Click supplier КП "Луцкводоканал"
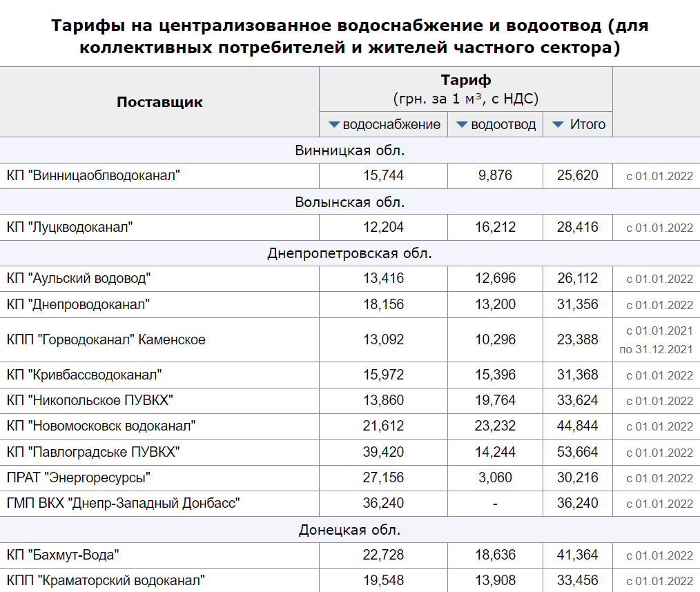 click(x=70, y=228)
